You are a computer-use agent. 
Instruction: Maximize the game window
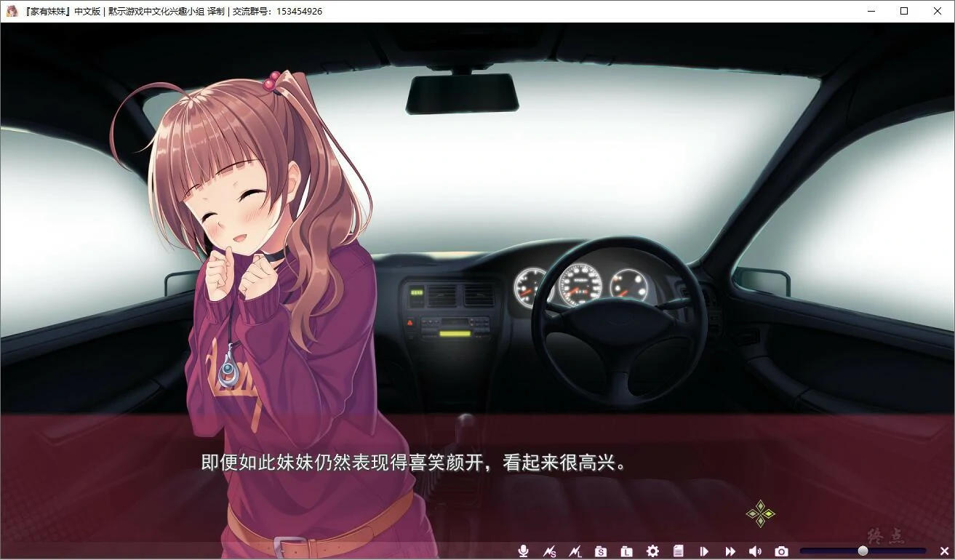pyautogui.click(x=903, y=10)
